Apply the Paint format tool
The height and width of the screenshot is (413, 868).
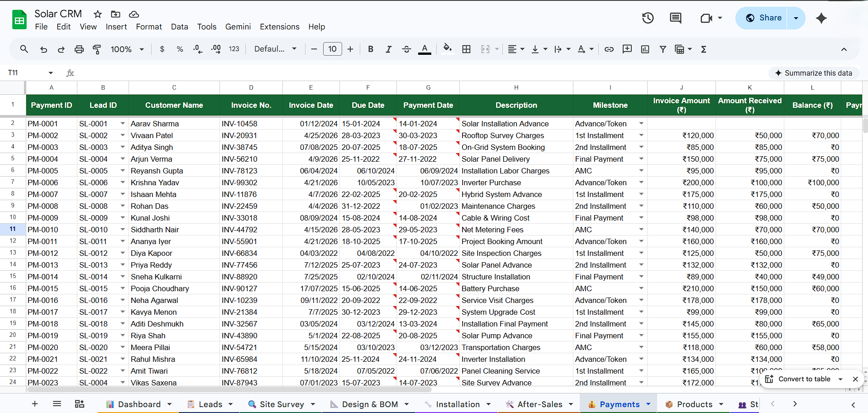click(x=97, y=49)
